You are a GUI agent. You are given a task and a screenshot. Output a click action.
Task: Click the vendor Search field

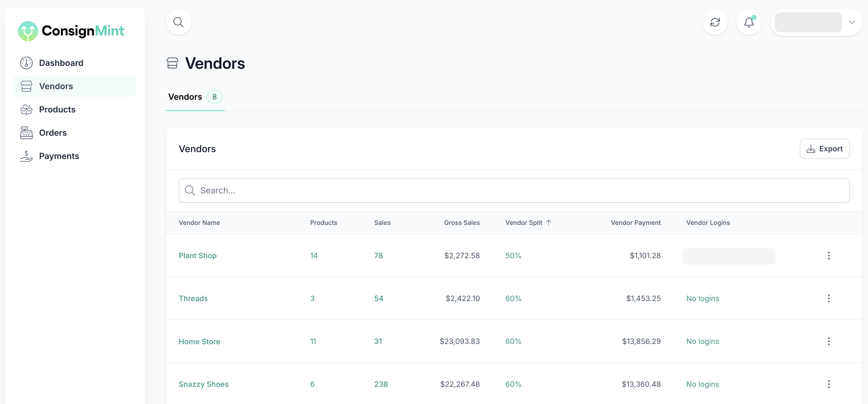pyautogui.click(x=513, y=190)
